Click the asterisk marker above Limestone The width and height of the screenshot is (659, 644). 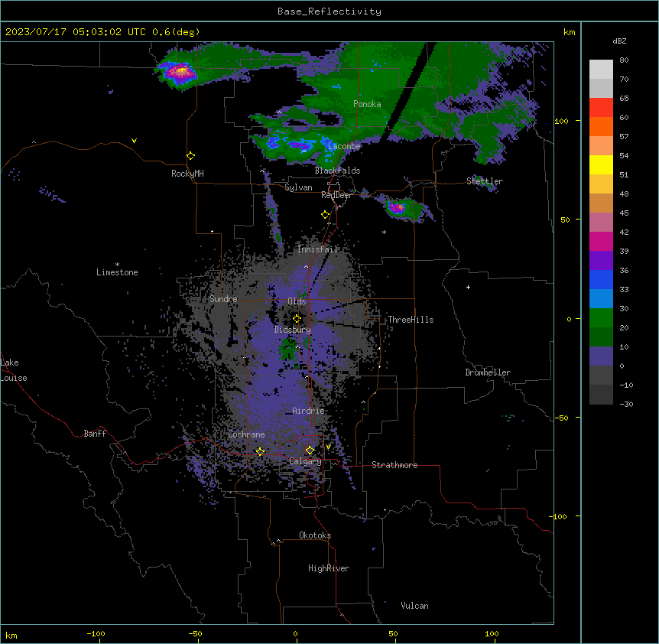click(x=117, y=265)
